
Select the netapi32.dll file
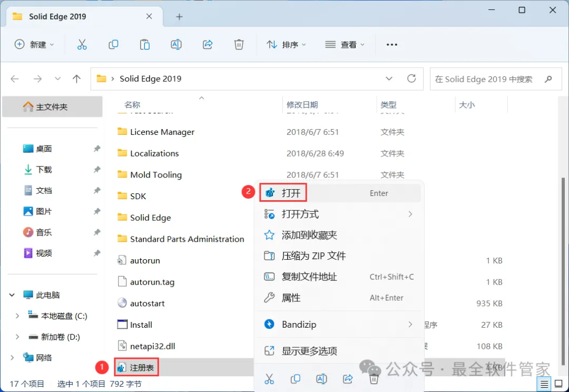(x=152, y=346)
